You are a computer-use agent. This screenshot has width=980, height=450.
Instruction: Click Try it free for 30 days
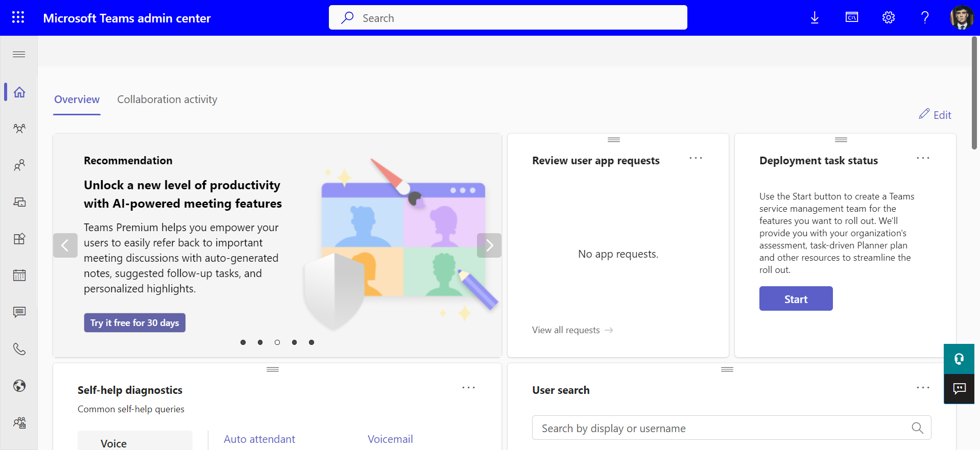135,323
